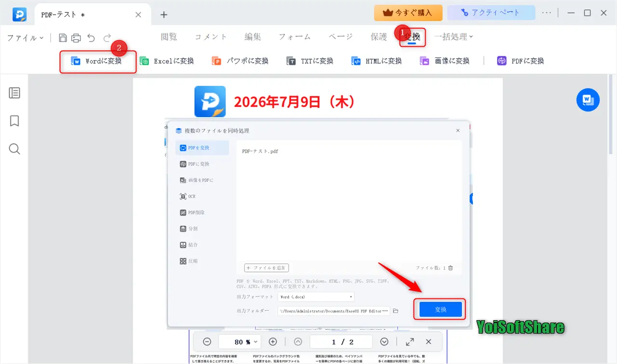Browse output folder with folder icon
617x364 pixels.
click(396, 311)
